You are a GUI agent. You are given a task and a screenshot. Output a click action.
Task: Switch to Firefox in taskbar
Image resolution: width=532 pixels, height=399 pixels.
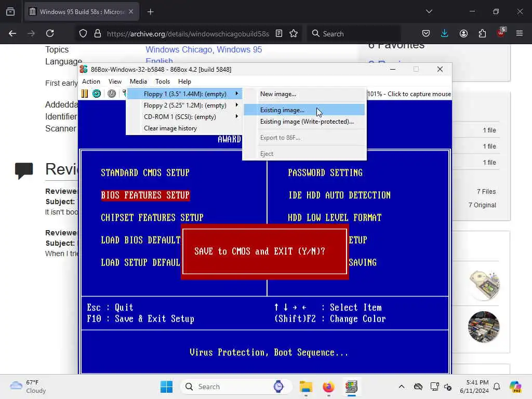click(x=328, y=387)
